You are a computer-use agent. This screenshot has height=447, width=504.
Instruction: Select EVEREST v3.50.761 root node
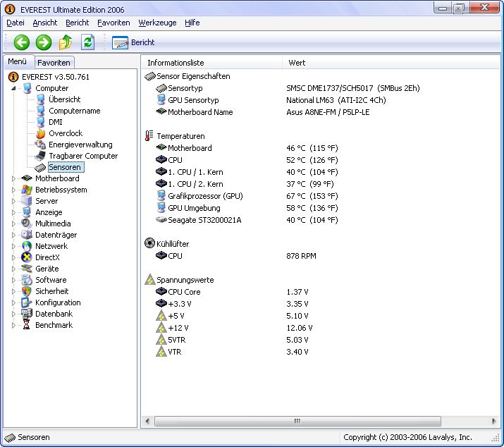click(x=55, y=77)
